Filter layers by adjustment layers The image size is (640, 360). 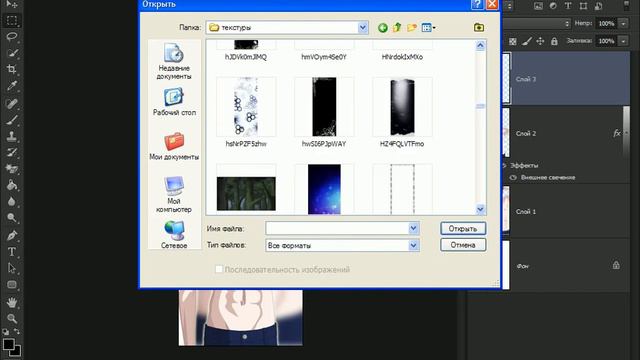pyautogui.click(x=553, y=6)
